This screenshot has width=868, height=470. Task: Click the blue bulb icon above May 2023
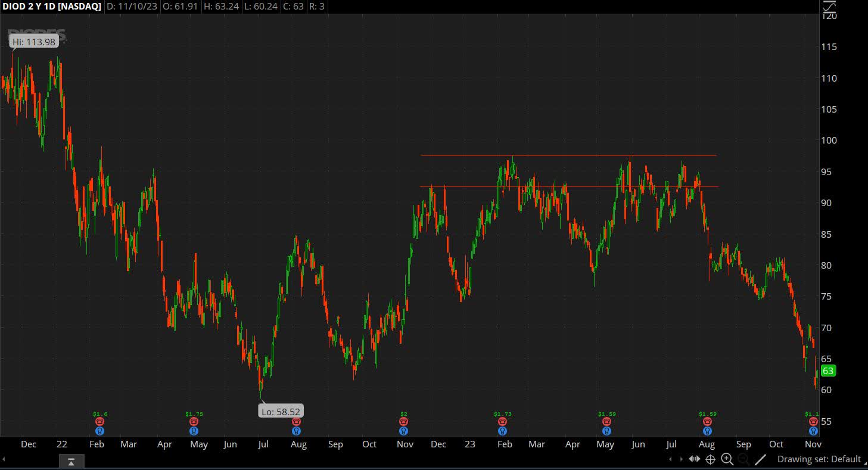point(606,431)
